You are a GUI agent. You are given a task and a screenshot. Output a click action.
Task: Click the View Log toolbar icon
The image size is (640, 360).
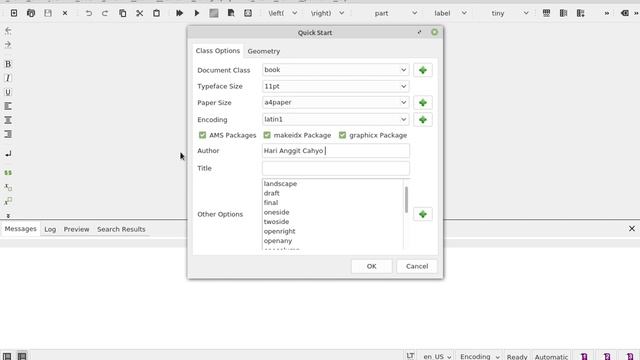coord(248,13)
